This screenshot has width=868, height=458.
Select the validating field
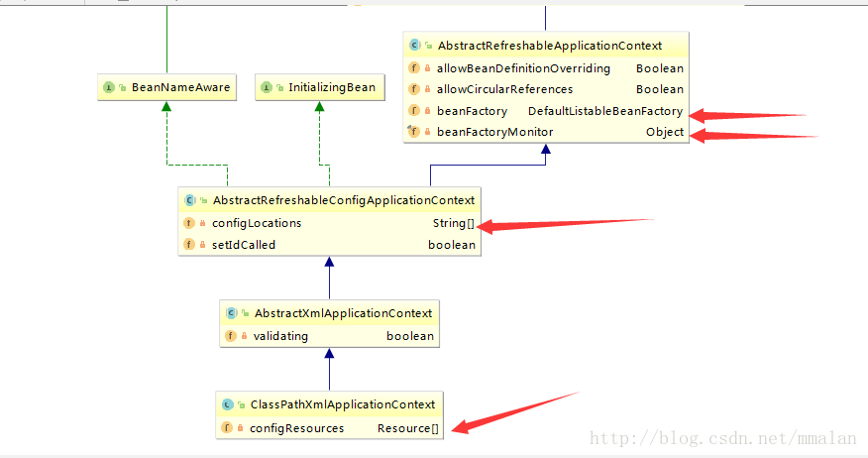[329, 336]
